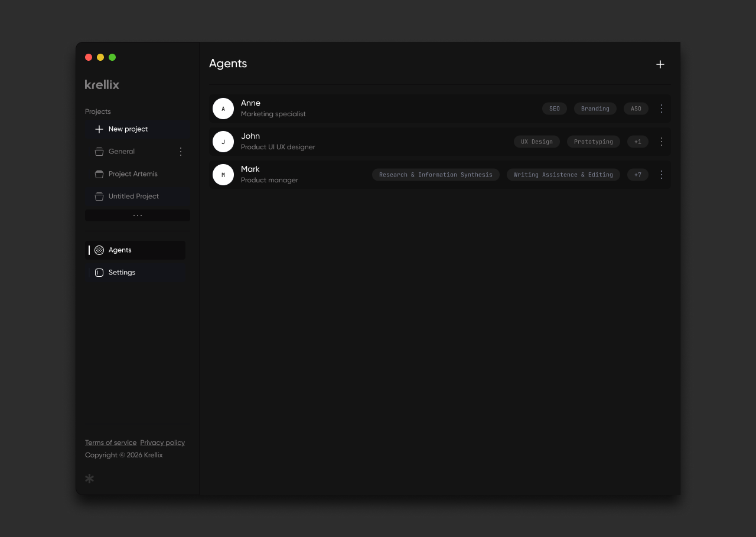Expand the projects list with ellipsis bar
Viewport: 756px width, 537px height.
click(x=138, y=215)
